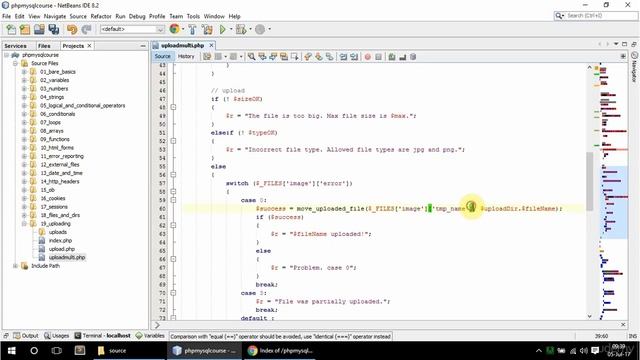Click the Shift Line Left icon
The height and width of the screenshot is (360, 640).
pyautogui.click(x=343, y=57)
